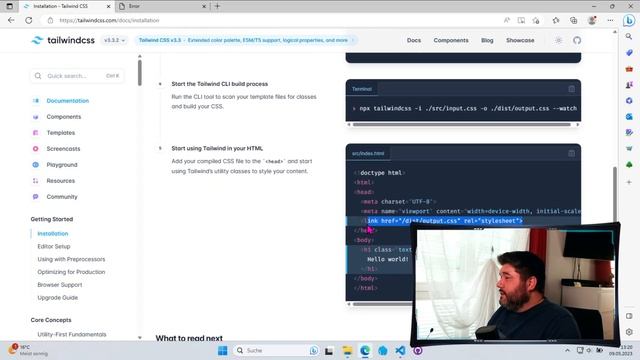Reload the page

[29, 20]
